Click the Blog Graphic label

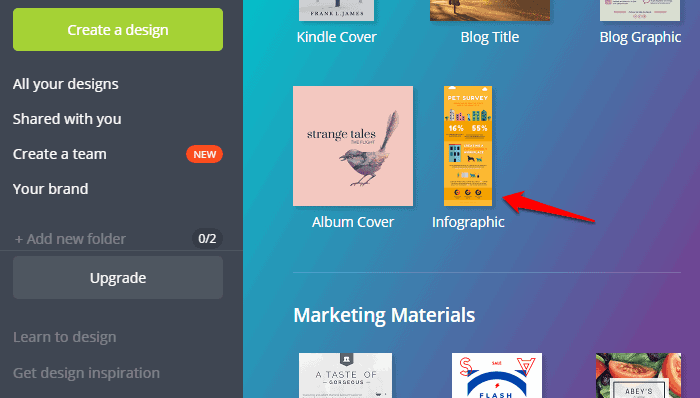coord(640,37)
